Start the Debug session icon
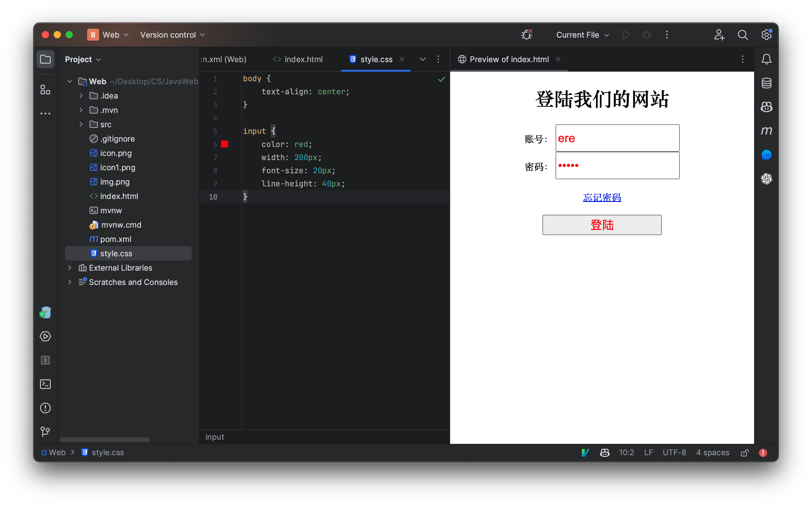 pos(646,34)
